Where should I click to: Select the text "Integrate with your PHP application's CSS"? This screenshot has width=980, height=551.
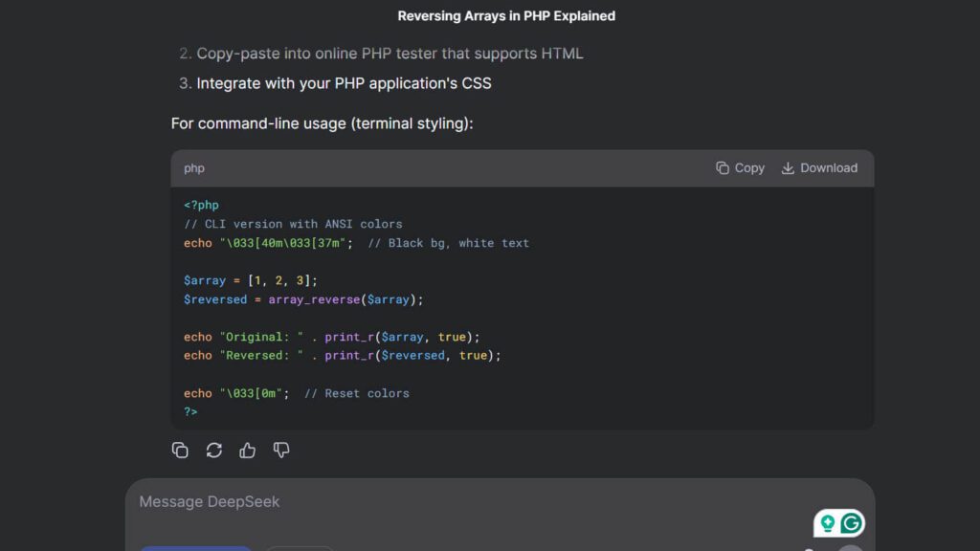344,84
